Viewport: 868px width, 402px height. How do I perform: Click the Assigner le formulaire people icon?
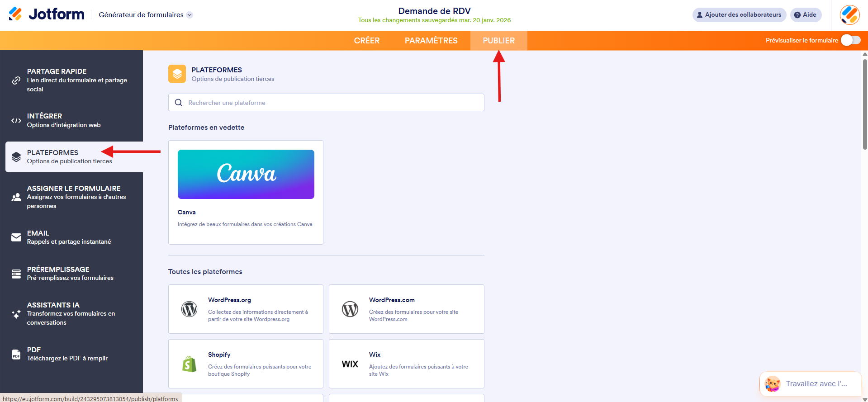[16, 197]
